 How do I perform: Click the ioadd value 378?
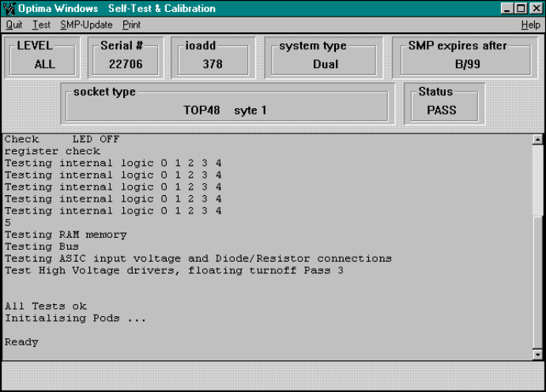tap(213, 64)
